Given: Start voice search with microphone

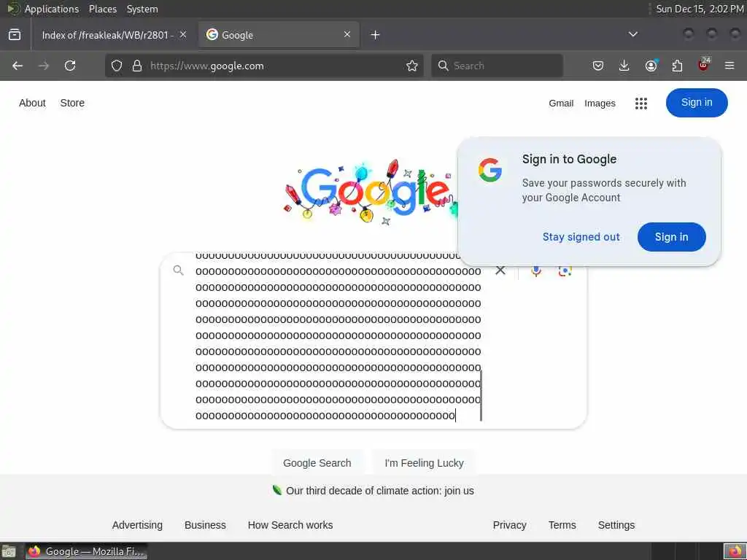Looking at the screenshot, I should click(536, 271).
